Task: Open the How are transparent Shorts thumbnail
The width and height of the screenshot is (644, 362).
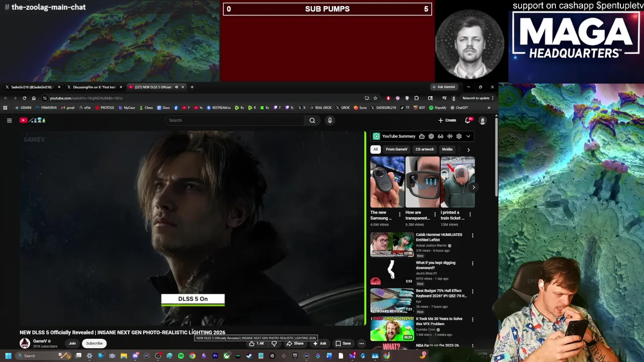Action: point(423,182)
